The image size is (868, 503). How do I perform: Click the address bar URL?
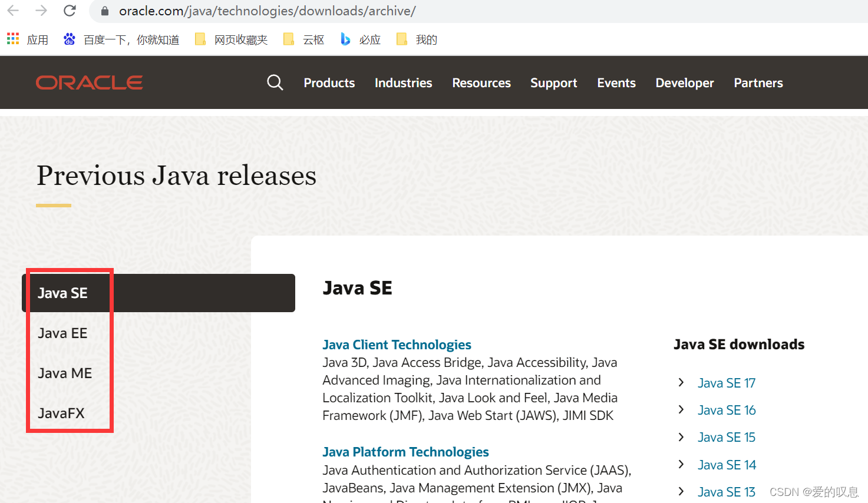click(x=267, y=11)
